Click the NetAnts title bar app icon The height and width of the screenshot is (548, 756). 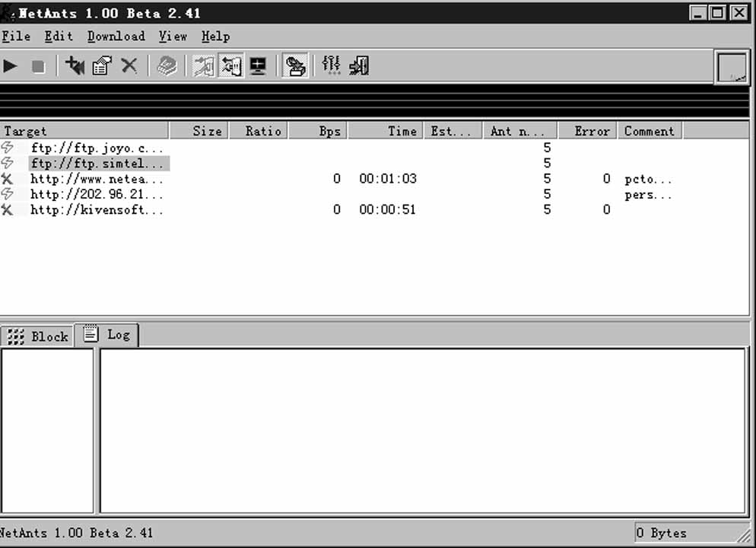[x=7, y=13]
